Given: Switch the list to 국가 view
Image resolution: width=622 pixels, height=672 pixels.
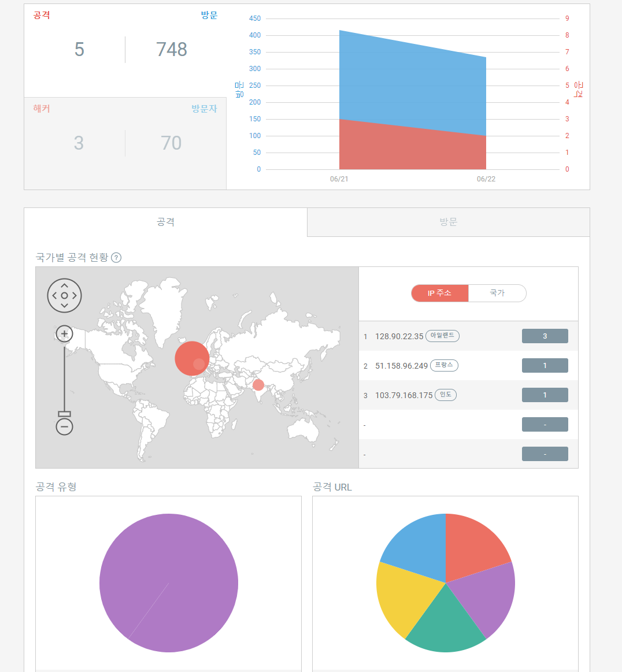Looking at the screenshot, I should coord(497,293).
